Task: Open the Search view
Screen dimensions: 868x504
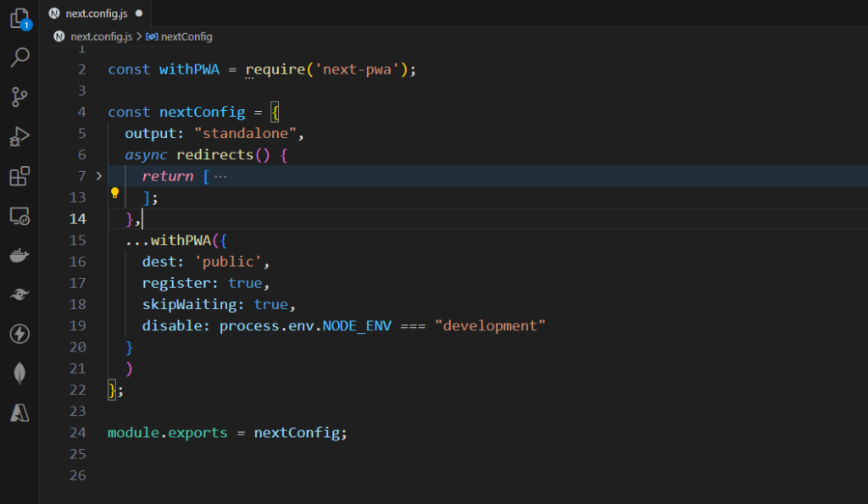Action: point(20,57)
